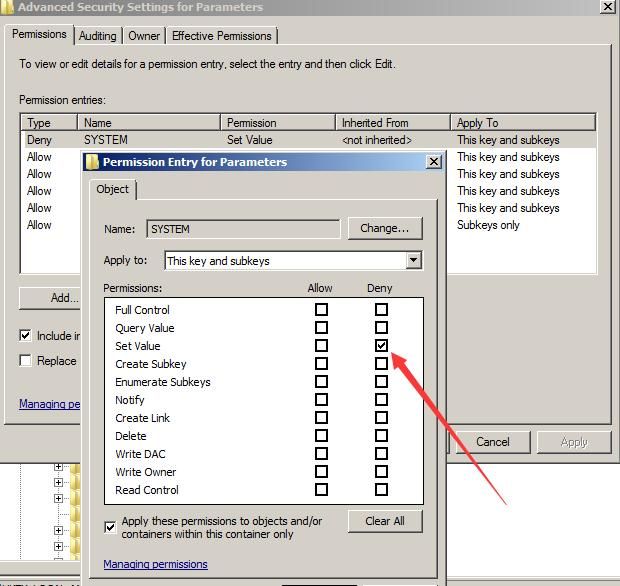Toggle Apply these permissions to containers only
This screenshot has width=620, height=586.
(x=110, y=527)
